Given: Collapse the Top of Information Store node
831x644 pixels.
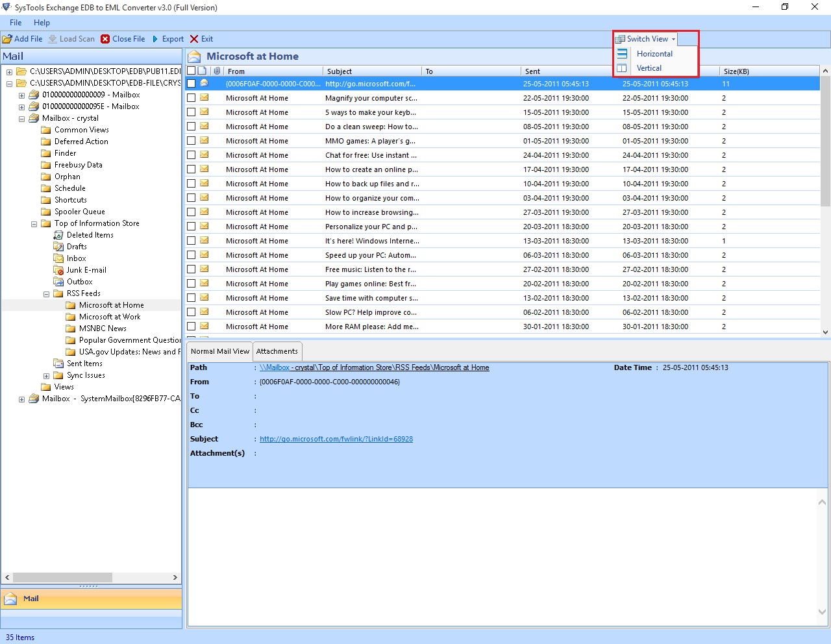Looking at the screenshot, I should [x=34, y=224].
